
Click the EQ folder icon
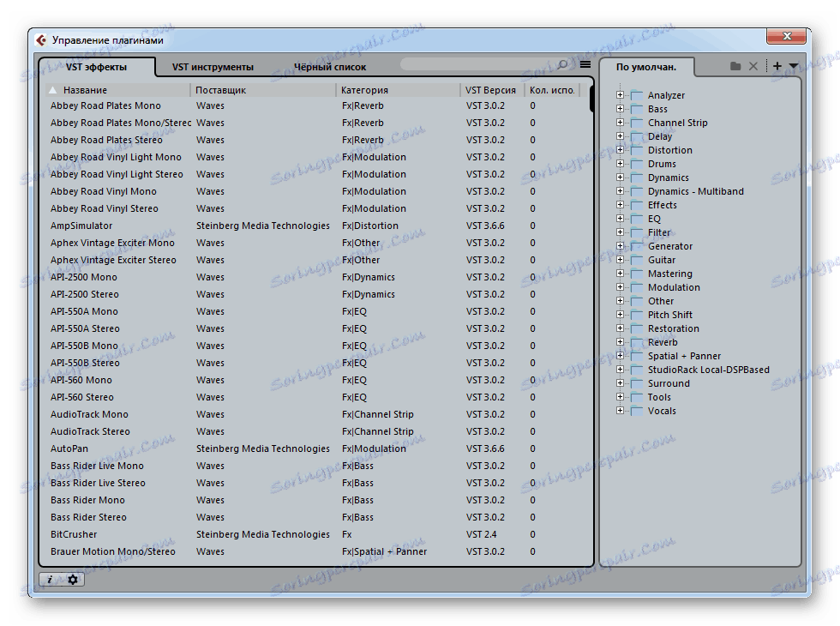point(636,219)
